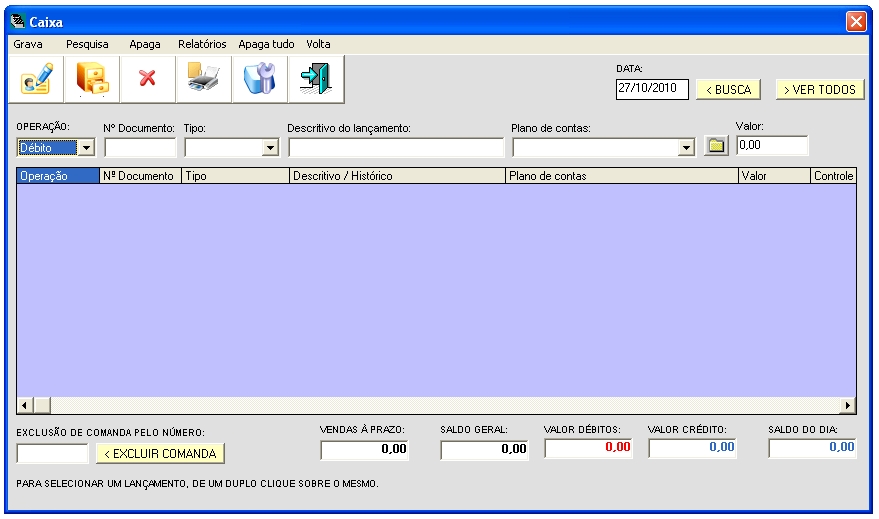Click the folder icon beside Plano de contas
Viewport: 879px width, 519px height.
pos(715,147)
